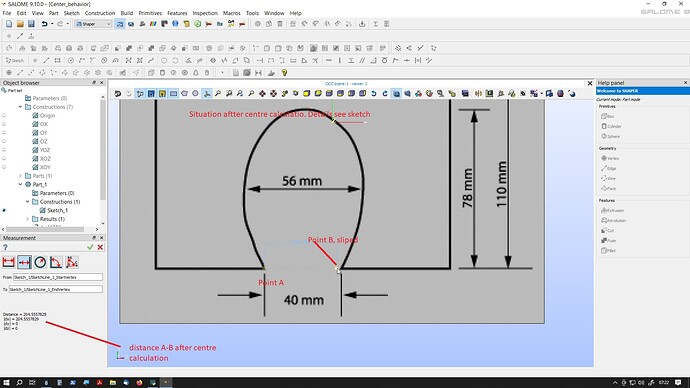Toggle visibility of the XOY plane
The width and height of the screenshot is (690, 388).
4,167
